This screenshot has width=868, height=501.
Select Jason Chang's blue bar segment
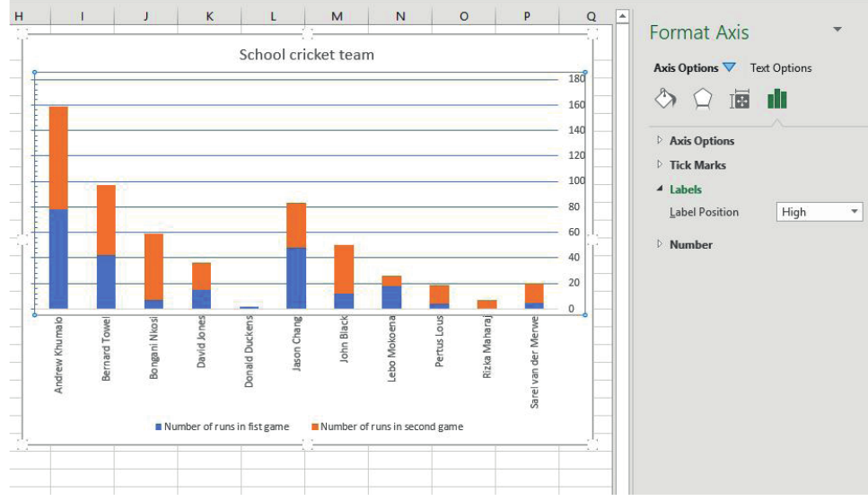(x=296, y=278)
